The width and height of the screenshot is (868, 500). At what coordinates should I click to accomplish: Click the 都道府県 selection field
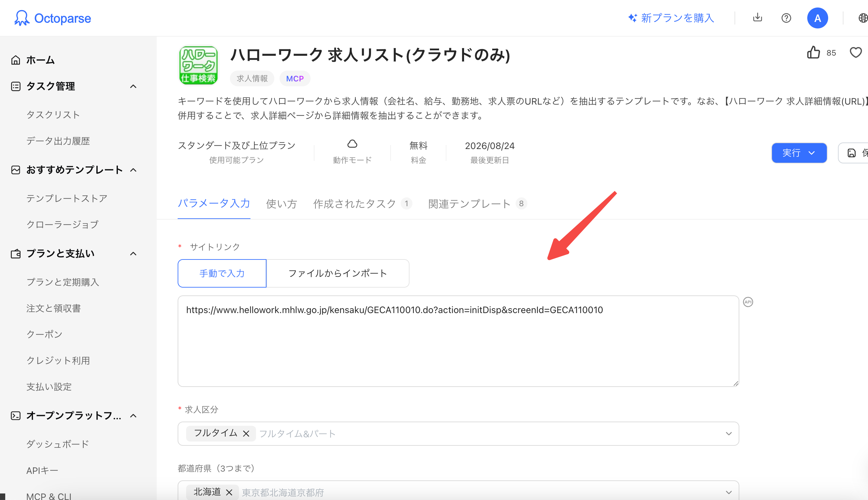pyautogui.click(x=458, y=491)
